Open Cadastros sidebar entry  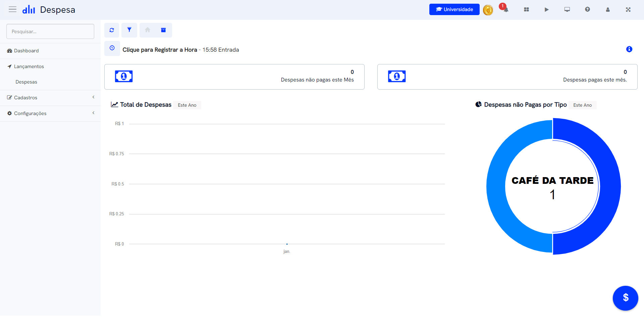coord(50,98)
